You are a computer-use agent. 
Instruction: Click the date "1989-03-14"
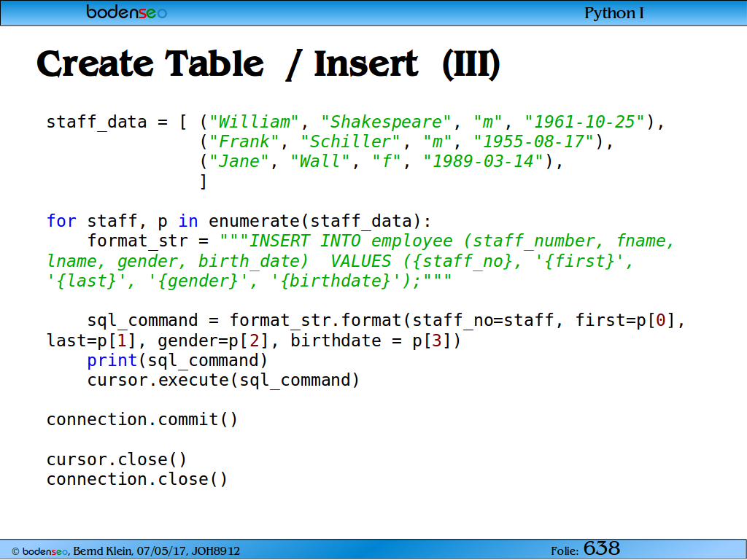(x=483, y=161)
